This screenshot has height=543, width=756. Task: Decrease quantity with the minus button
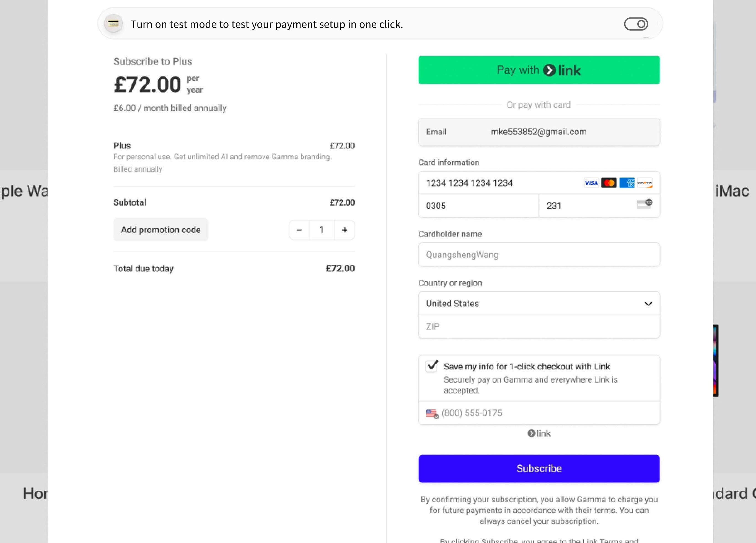point(299,230)
